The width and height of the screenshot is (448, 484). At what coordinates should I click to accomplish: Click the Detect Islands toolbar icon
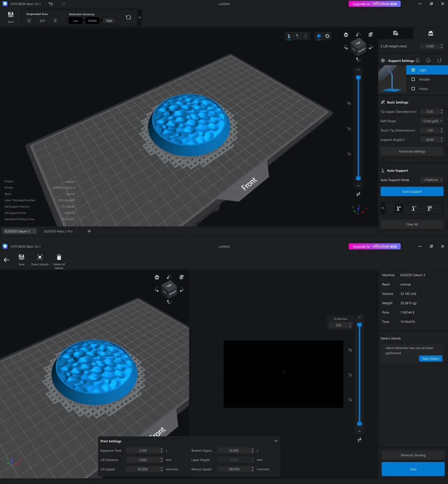(40, 257)
